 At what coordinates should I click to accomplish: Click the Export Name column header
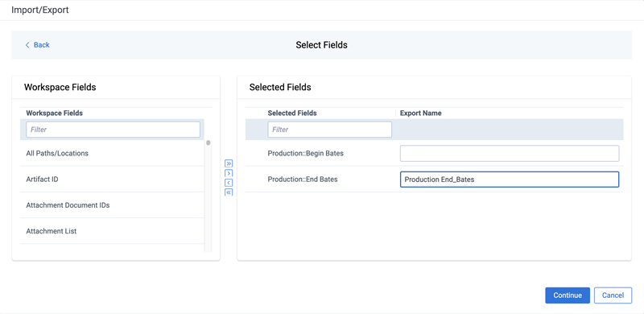420,113
